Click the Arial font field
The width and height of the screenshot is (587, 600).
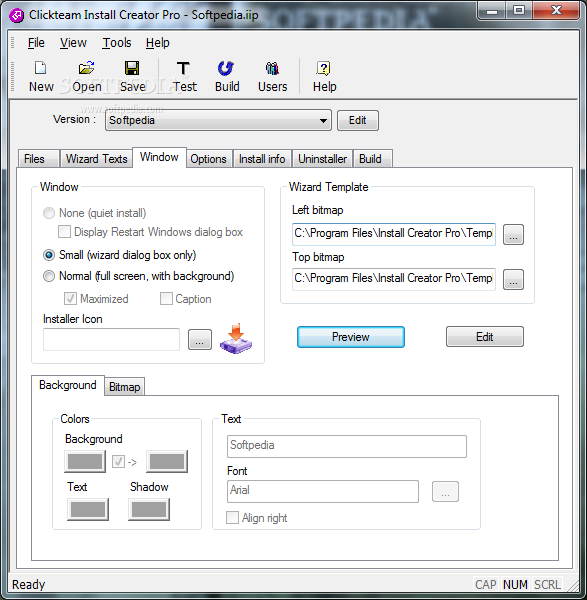(323, 491)
